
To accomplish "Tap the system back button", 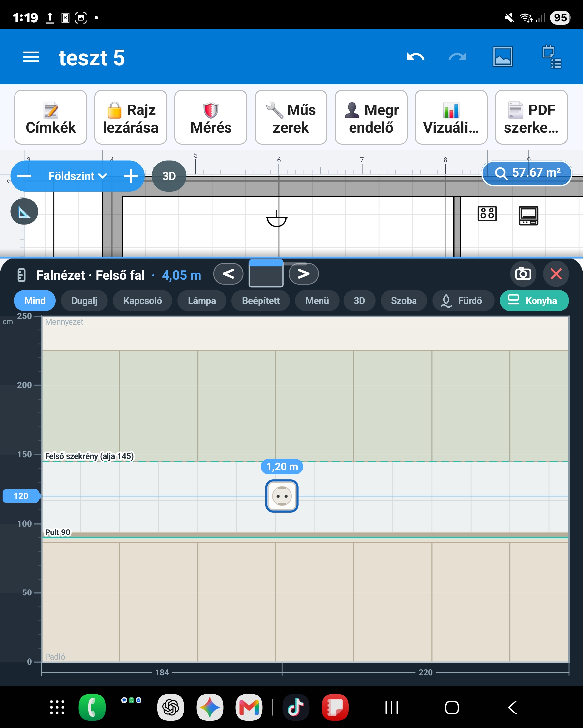I will [x=512, y=708].
